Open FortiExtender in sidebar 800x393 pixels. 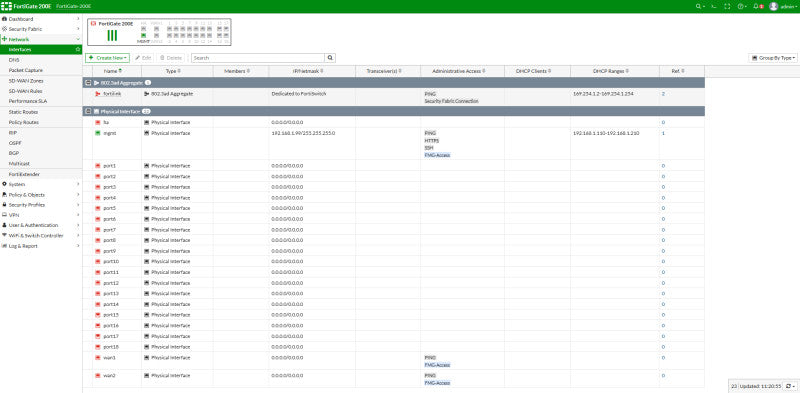tap(41, 174)
